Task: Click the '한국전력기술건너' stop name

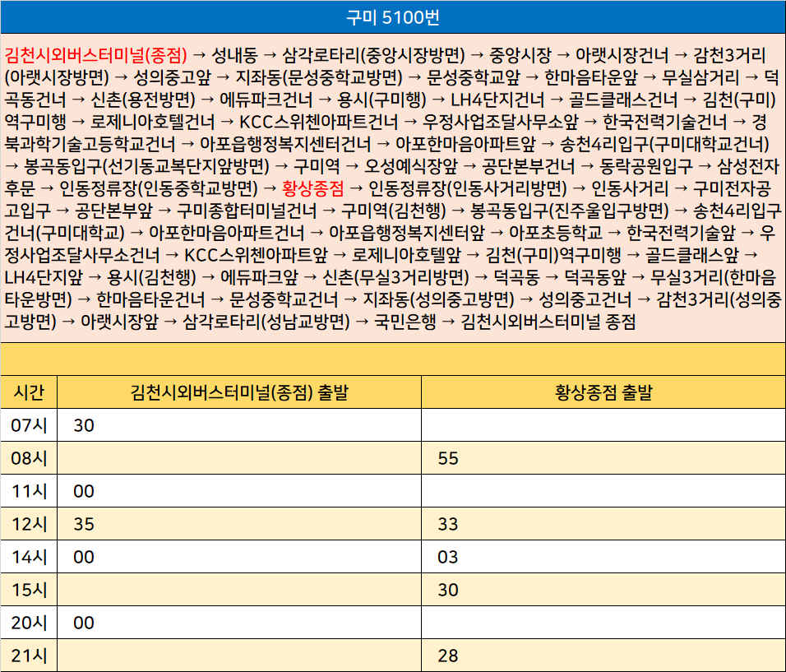Action: [x=664, y=122]
